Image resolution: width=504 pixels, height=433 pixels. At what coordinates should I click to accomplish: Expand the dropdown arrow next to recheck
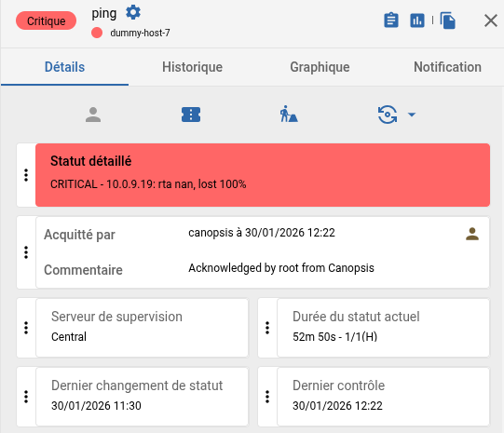412,115
